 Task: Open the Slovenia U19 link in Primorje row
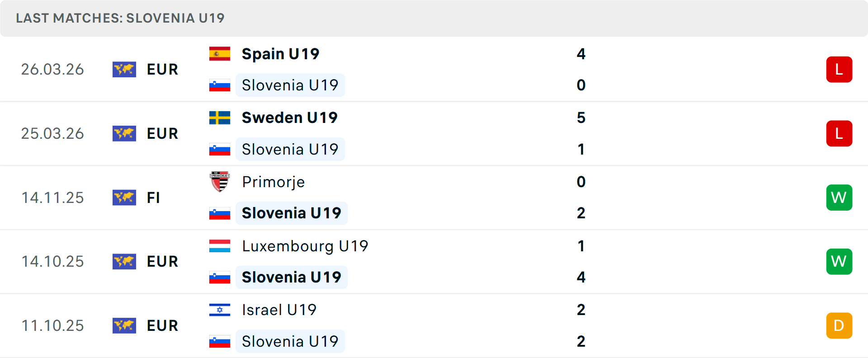(292, 212)
